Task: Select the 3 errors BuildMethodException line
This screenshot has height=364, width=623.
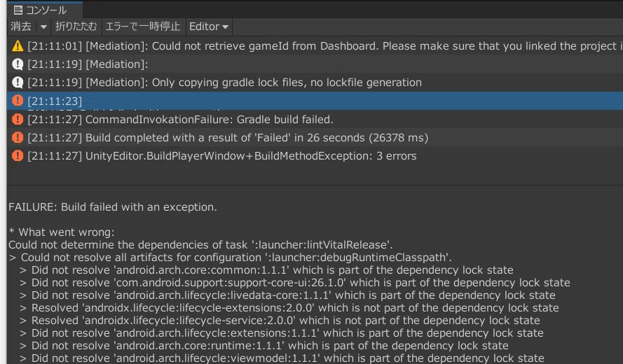Action: tap(315, 155)
